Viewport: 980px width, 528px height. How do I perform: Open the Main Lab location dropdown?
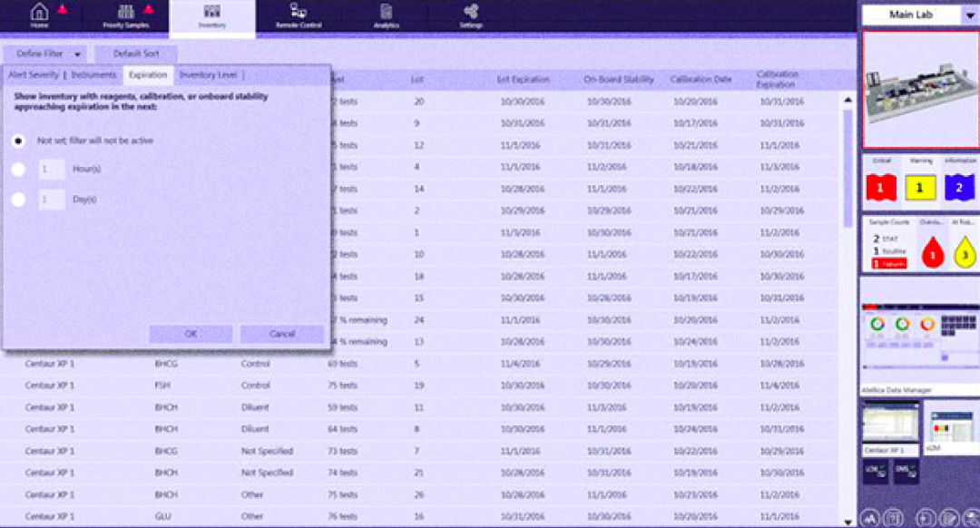click(x=969, y=15)
